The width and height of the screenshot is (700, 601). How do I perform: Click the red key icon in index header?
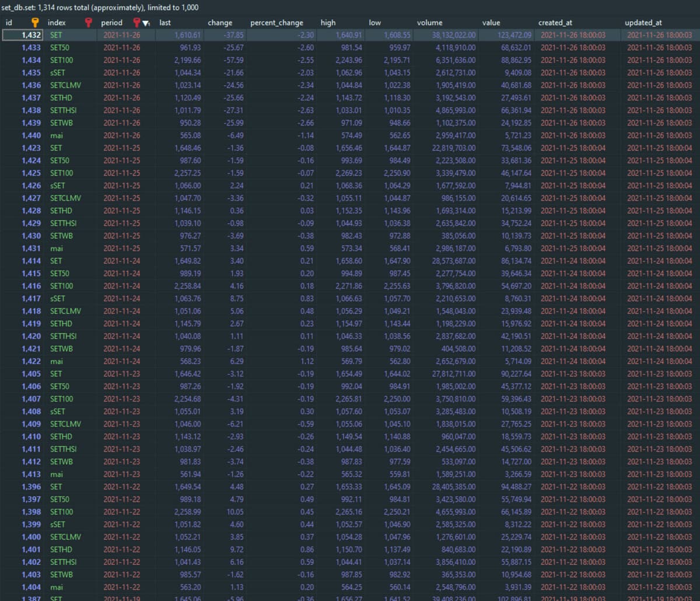(x=89, y=23)
